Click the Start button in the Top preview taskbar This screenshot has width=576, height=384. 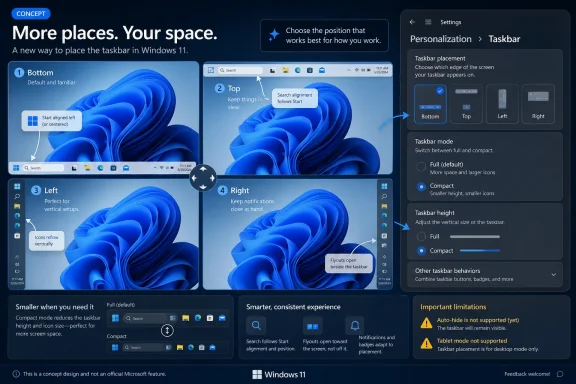(211, 70)
